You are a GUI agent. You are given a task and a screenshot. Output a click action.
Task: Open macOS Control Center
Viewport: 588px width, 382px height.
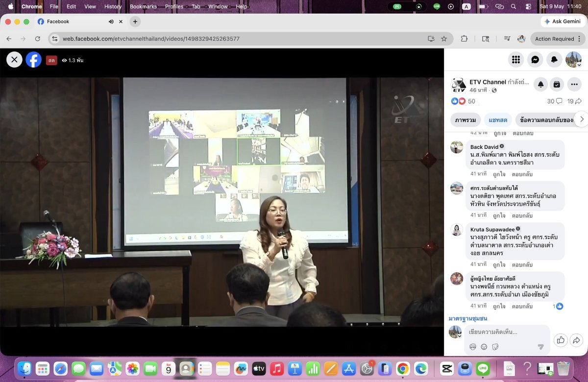click(528, 6)
